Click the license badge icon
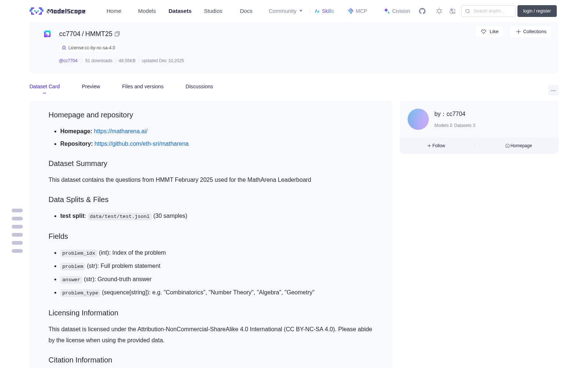This screenshot has width=588, height=368. [64, 48]
